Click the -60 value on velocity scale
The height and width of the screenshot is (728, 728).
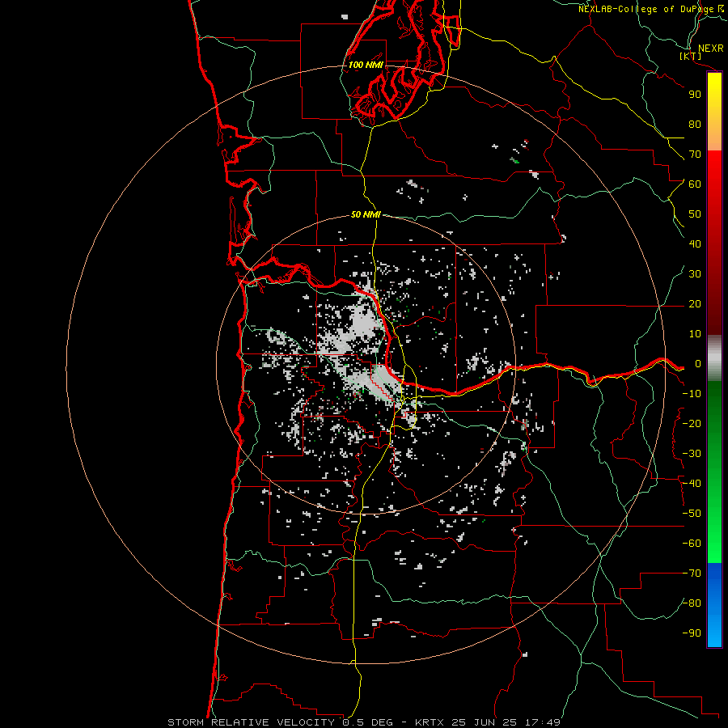[x=692, y=544]
